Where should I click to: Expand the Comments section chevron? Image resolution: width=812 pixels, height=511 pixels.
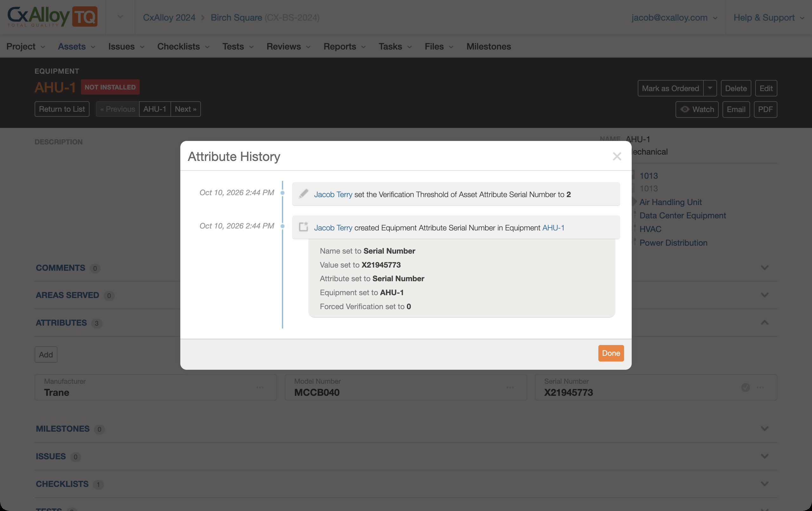(x=764, y=268)
